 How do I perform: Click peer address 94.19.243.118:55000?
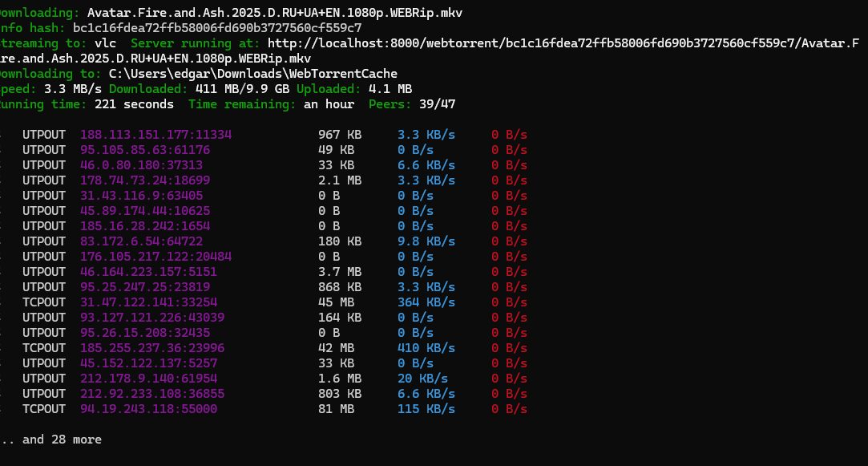coord(148,409)
